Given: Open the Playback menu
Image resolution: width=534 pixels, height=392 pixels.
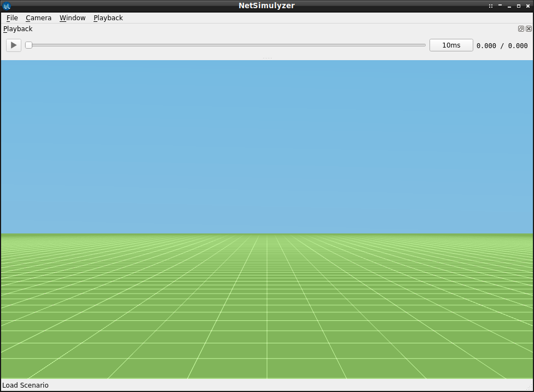Looking at the screenshot, I should click(108, 17).
